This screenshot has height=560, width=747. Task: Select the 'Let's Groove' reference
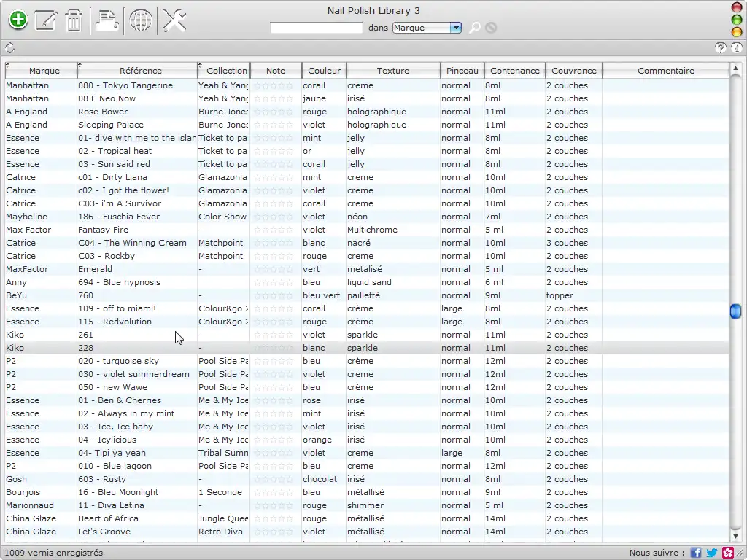click(x=104, y=532)
